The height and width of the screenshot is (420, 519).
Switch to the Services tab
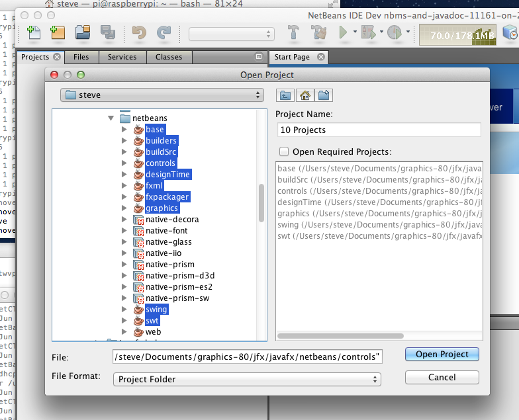[122, 57]
